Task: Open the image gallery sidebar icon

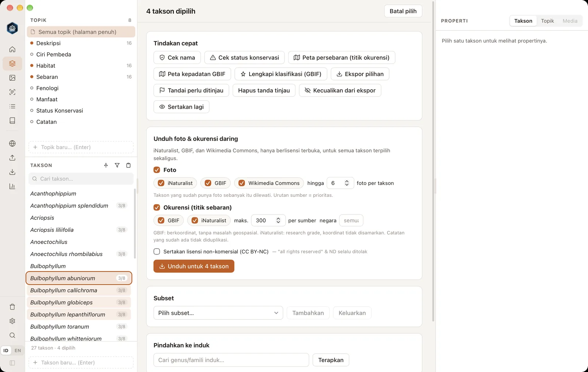Action: pyautogui.click(x=12, y=78)
